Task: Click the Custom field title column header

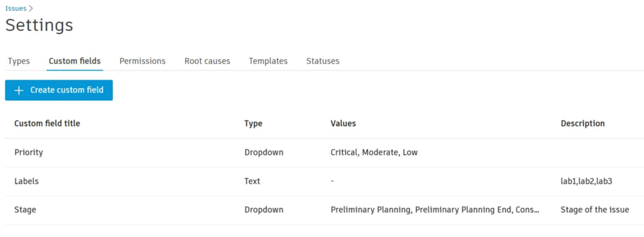Action: click(47, 124)
